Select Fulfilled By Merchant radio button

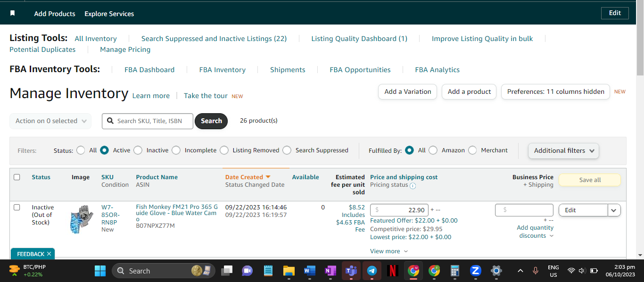(472, 150)
